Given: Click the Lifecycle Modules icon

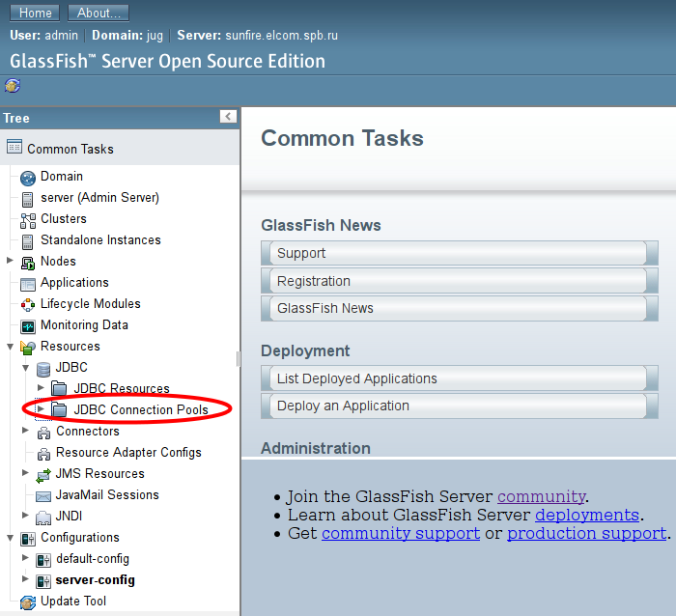Looking at the screenshot, I should point(28,304).
